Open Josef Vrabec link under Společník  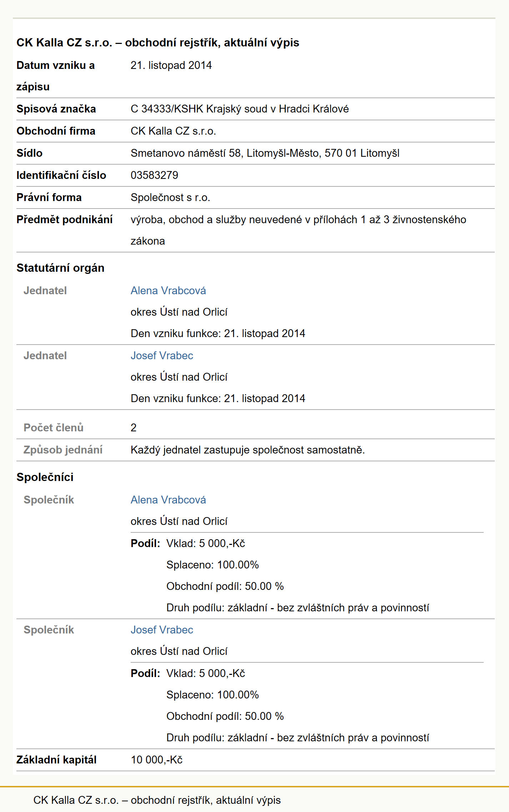pos(162,630)
